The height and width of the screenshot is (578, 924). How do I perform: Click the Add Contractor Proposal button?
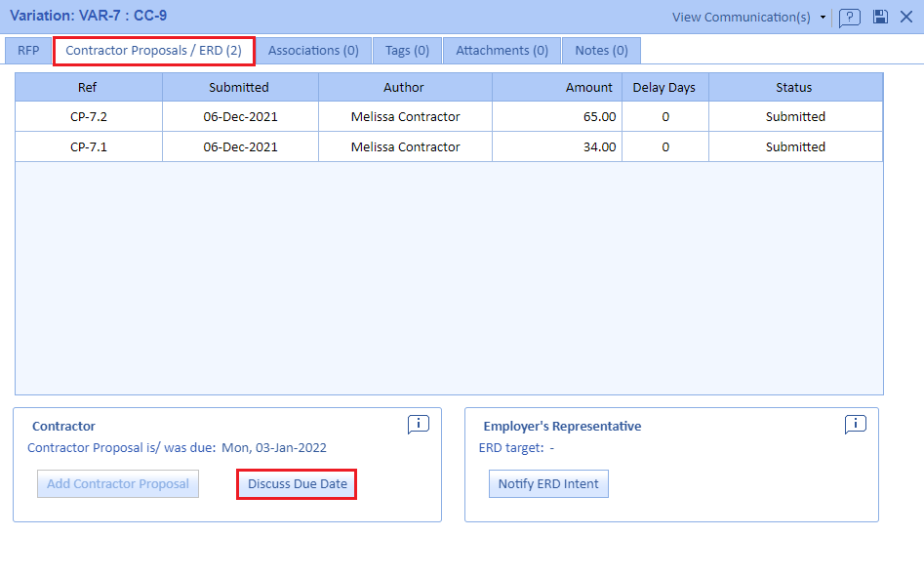[118, 484]
